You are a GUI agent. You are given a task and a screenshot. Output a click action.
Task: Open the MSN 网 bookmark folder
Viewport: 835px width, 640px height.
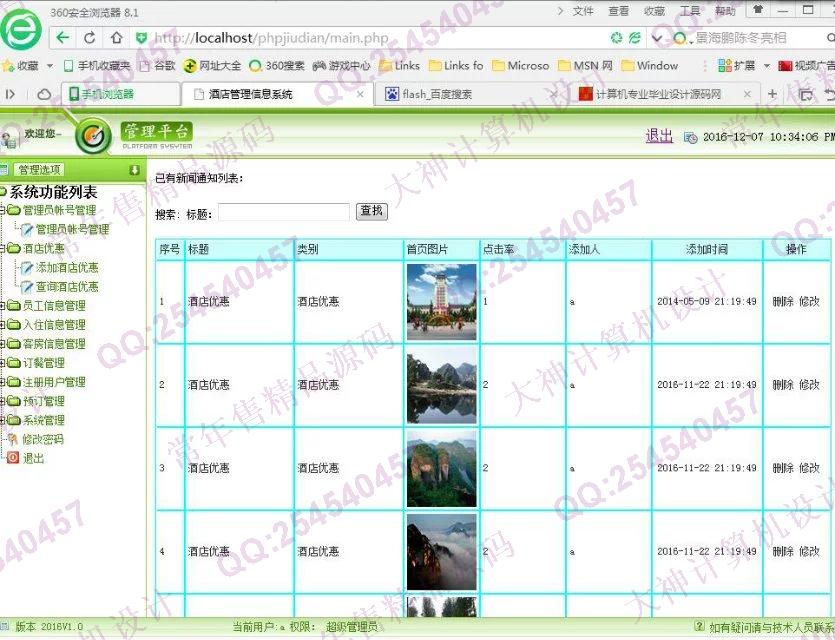pos(585,66)
